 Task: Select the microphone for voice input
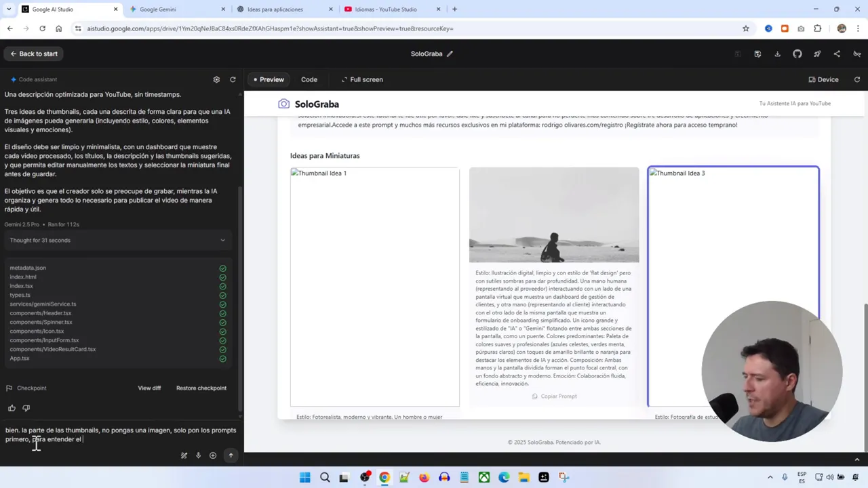[198, 455]
